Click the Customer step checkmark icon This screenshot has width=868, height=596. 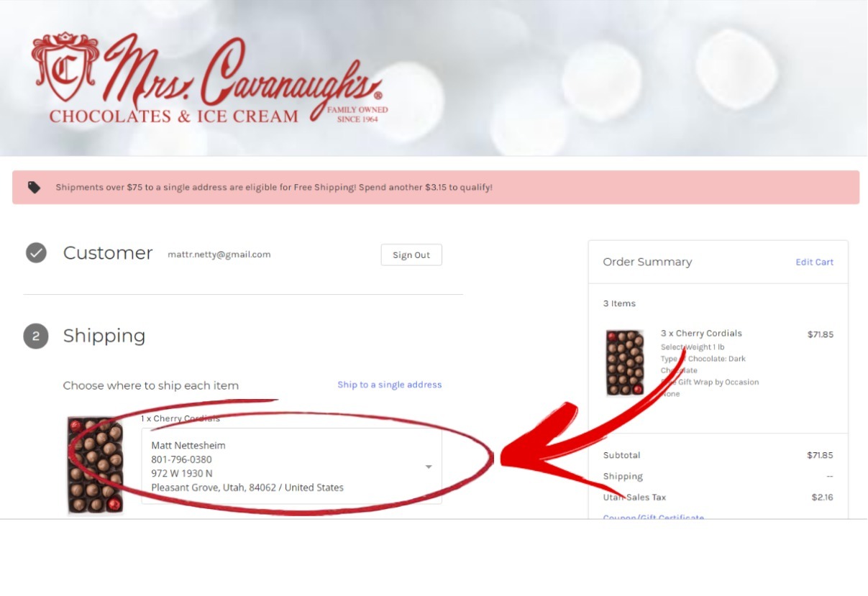coord(36,253)
